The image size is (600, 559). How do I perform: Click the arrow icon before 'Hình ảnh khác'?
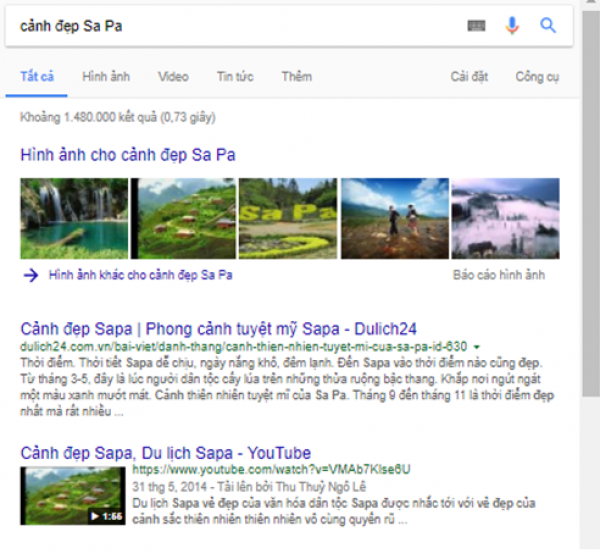31,275
